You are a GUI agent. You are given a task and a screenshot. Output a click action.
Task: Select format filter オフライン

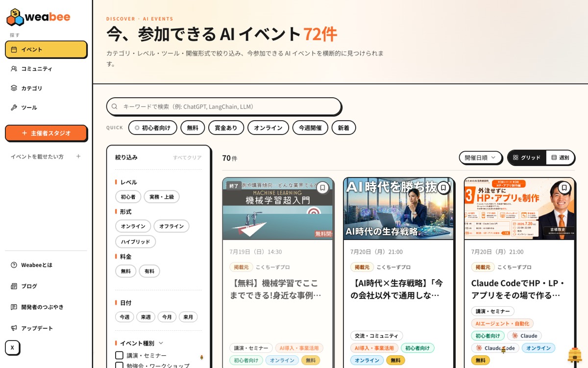point(171,226)
